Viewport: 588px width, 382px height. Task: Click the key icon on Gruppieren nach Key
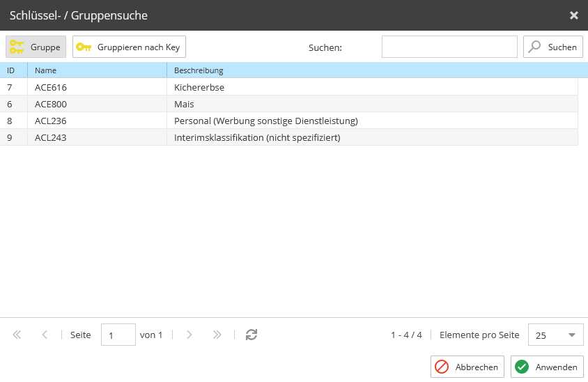[84, 47]
